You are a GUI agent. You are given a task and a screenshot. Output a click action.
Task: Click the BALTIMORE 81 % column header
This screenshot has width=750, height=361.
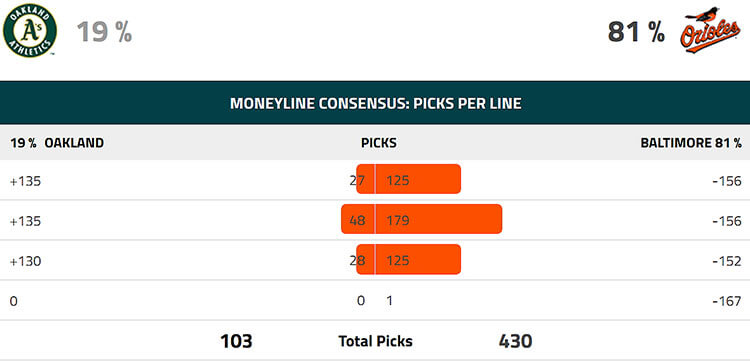click(x=691, y=142)
